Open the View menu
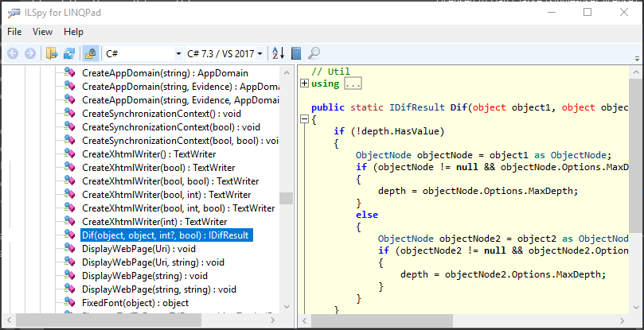 [x=42, y=32]
